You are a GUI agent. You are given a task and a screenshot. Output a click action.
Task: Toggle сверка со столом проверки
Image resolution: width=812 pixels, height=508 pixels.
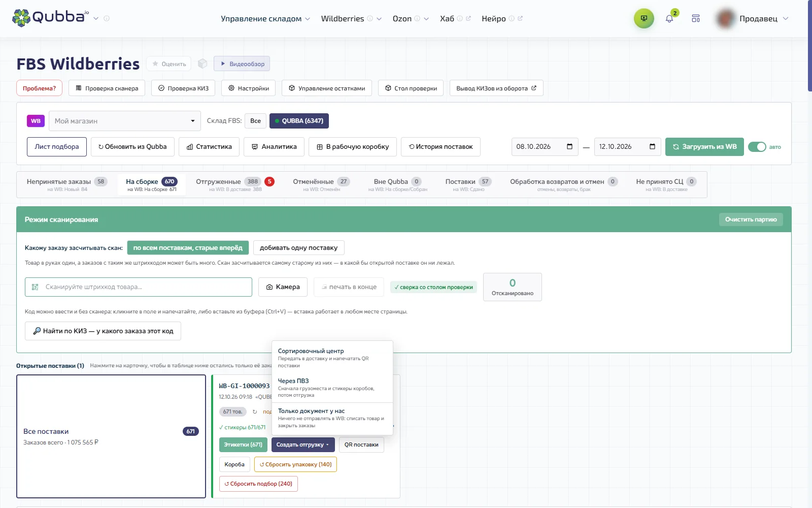(x=433, y=287)
